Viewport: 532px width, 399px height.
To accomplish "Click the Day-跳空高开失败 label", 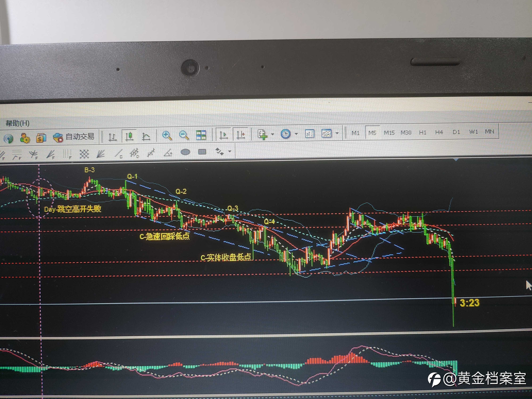I will pyautogui.click(x=73, y=209).
